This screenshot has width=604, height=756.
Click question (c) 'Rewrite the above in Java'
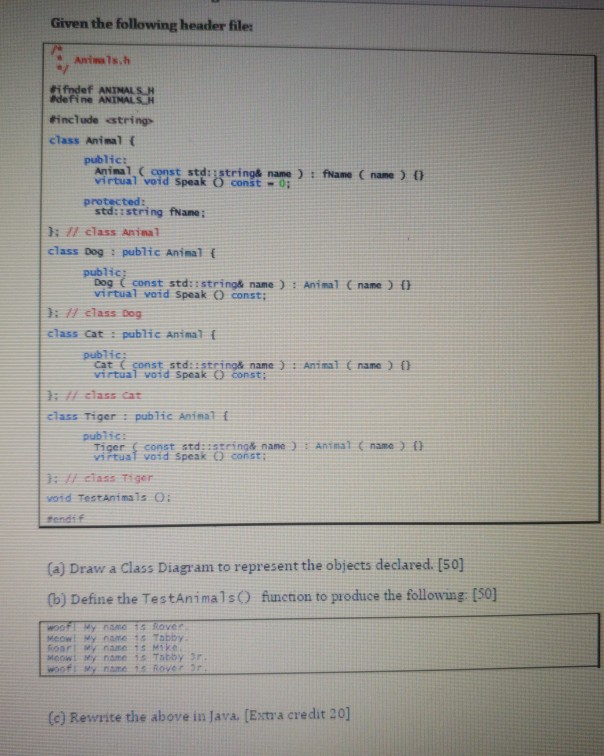(199, 716)
